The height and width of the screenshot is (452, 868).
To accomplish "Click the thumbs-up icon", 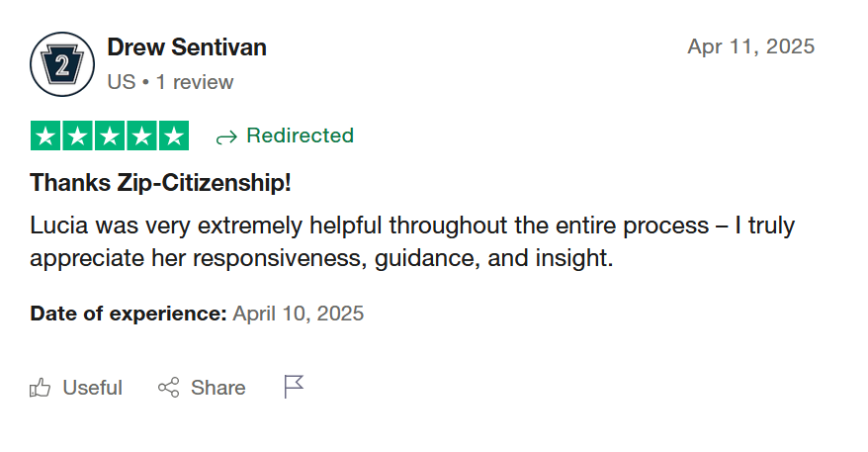I will (x=40, y=388).
